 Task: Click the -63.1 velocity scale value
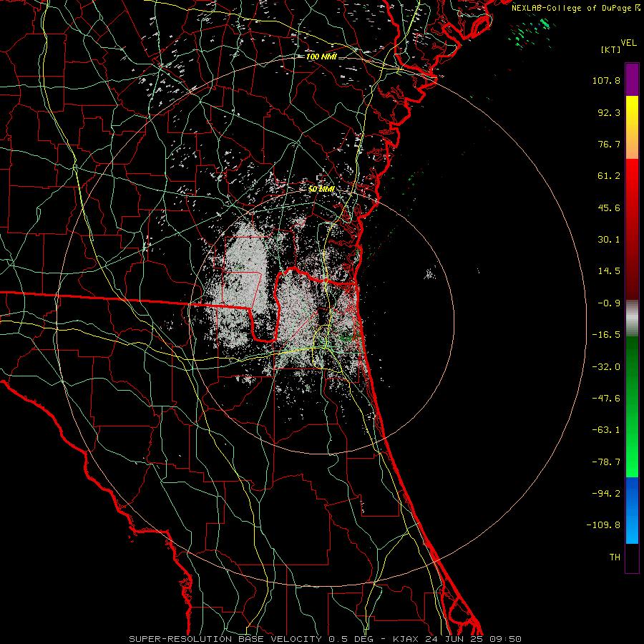point(606,430)
